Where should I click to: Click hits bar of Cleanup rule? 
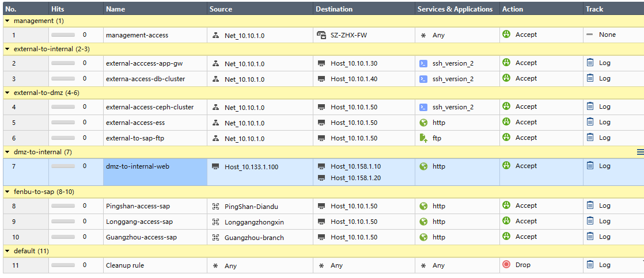pos(63,265)
